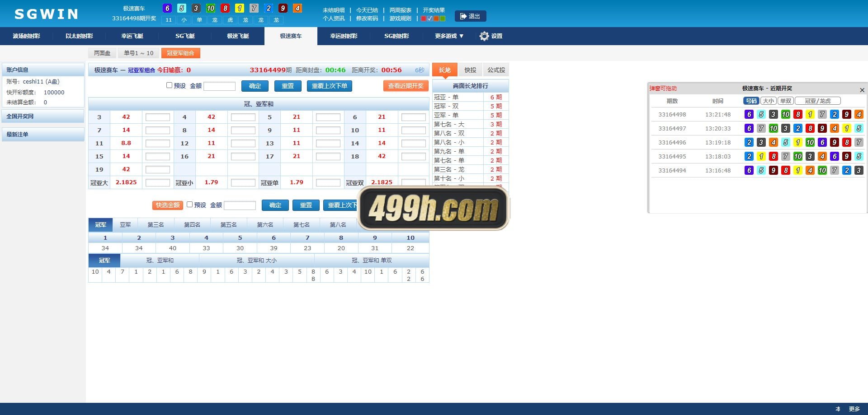The width and height of the screenshot is (868, 415).
Task: Click ball 8 in popup row 33164495
Action: (774, 157)
